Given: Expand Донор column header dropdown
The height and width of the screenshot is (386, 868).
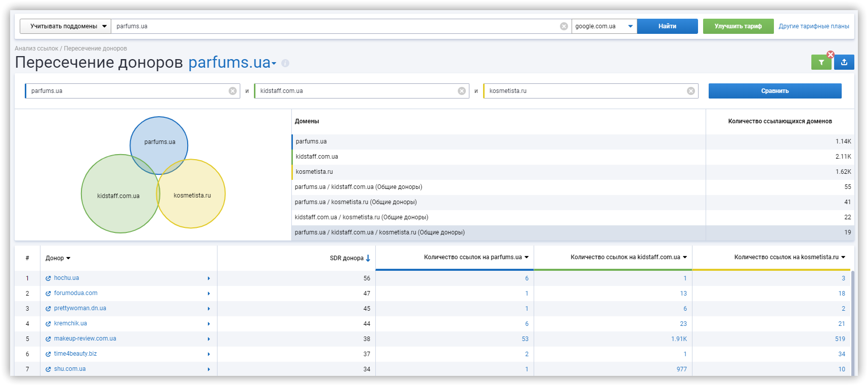Looking at the screenshot, I should [x=68, y=258].
